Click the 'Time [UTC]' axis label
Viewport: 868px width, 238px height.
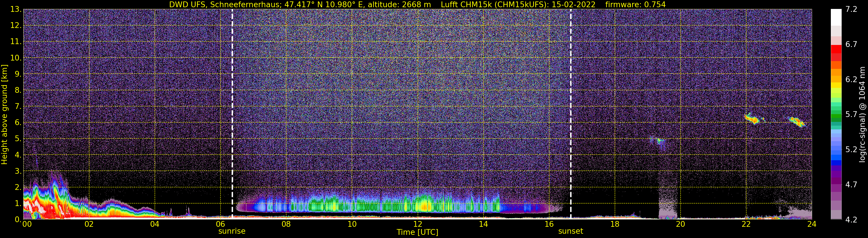(417, 232)
